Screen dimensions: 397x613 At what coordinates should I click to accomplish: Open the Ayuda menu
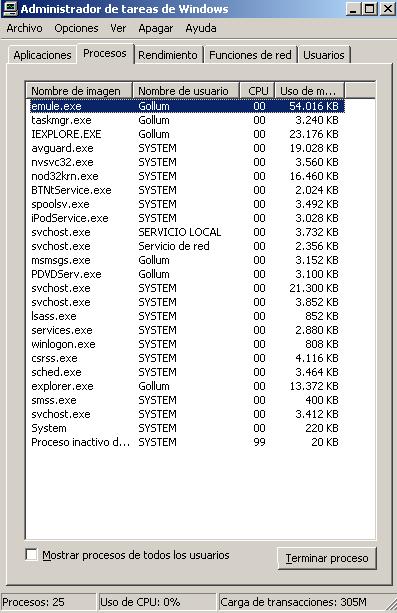point(201,28)
